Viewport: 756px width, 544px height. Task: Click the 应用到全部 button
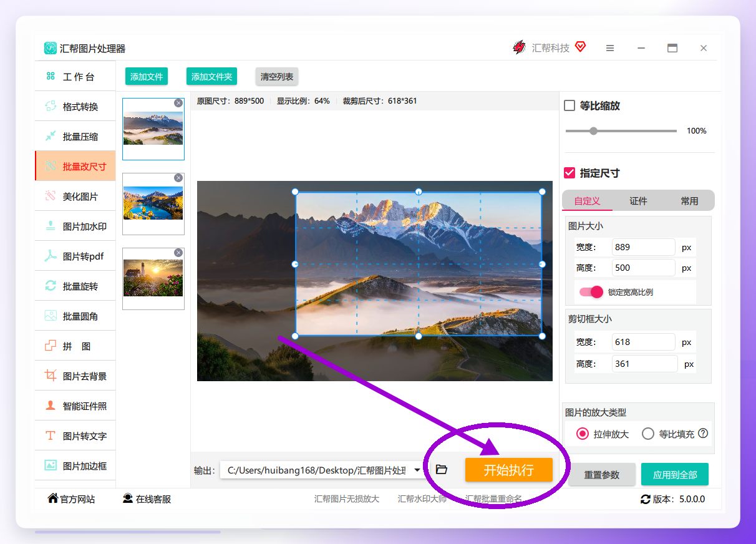(675, 475)
